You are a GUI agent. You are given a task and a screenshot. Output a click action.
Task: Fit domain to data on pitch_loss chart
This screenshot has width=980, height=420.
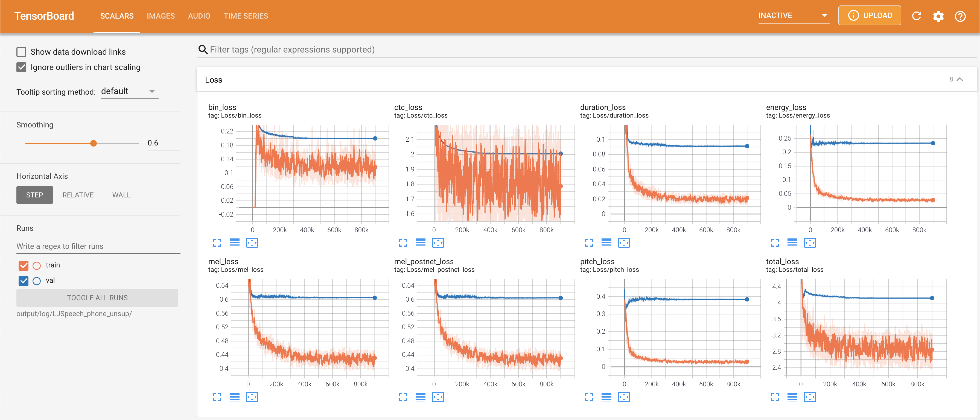(x=624, y=397)
